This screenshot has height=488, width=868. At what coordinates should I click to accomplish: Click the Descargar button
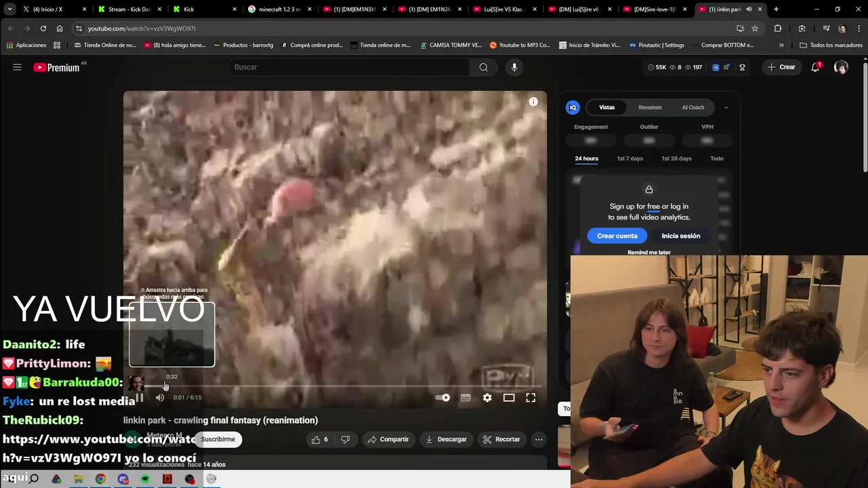tap(446, 439)
